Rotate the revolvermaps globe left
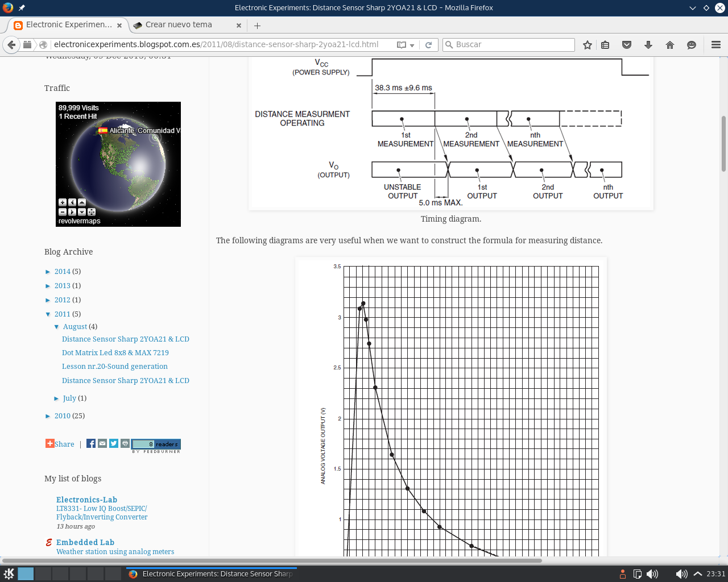This screenshot has width=728, height=582. pos(72,202)
